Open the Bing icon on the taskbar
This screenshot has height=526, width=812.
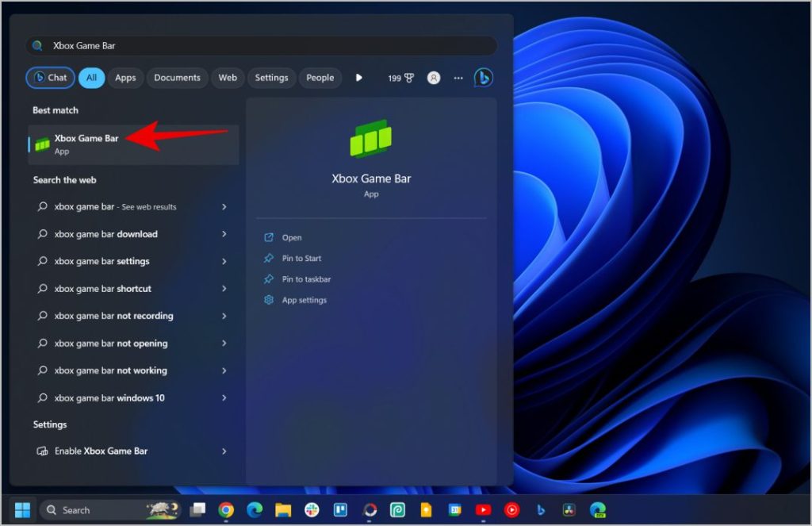[x=541, y=510]
